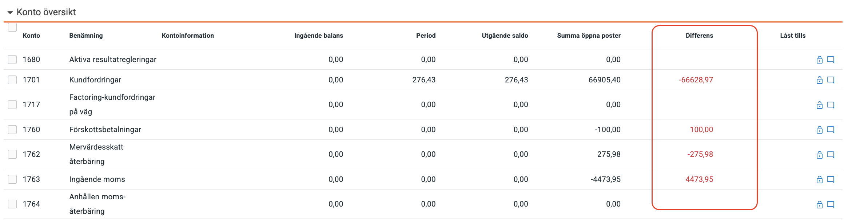The height and width of the screenshot is (220, 868).
Task: Click lock icon for account 1762
Action: pyautogui.click(x=819, y=155)
